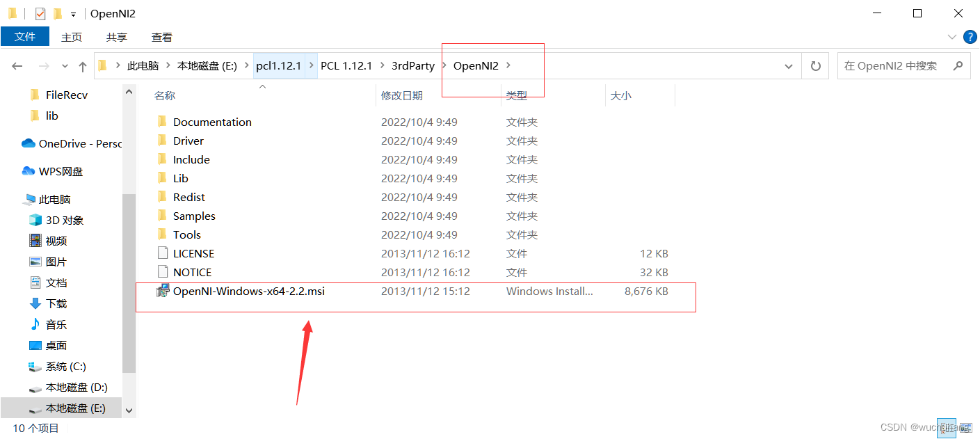Open the address bar history dropdown

789,66
